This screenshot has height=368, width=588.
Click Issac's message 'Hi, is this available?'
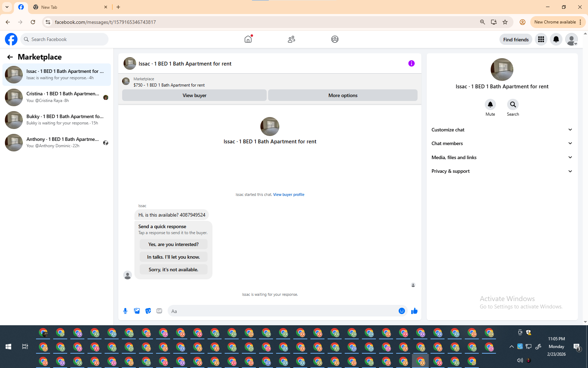click(x=171, y=215)
